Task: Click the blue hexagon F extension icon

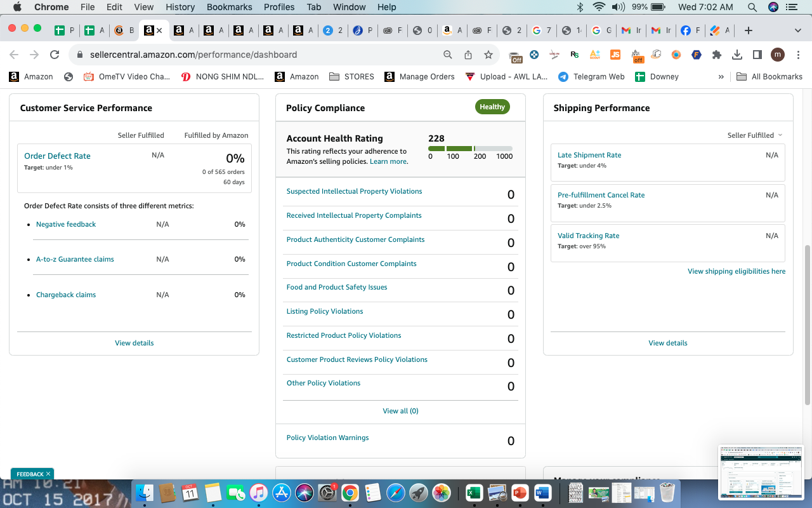Action: click(x=697, y=55)
